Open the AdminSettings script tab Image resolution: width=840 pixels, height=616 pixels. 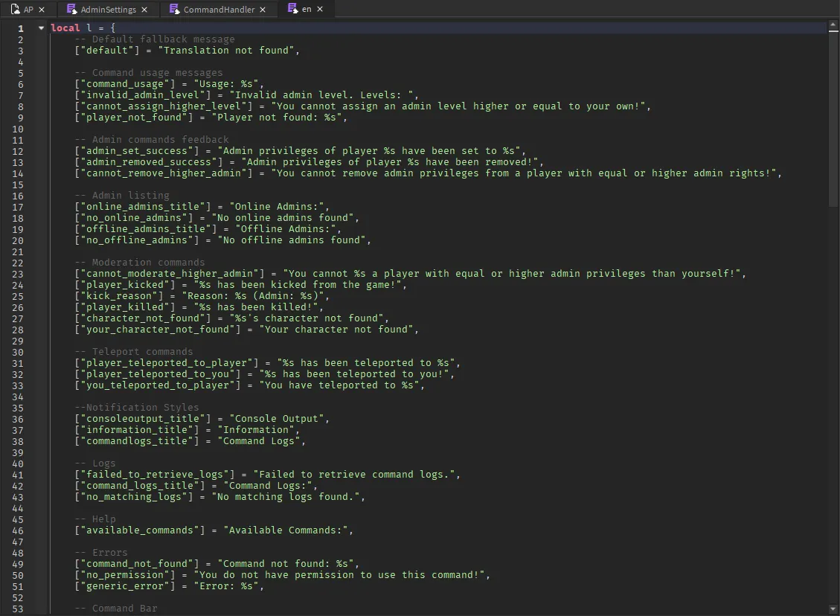pos(108,10)
